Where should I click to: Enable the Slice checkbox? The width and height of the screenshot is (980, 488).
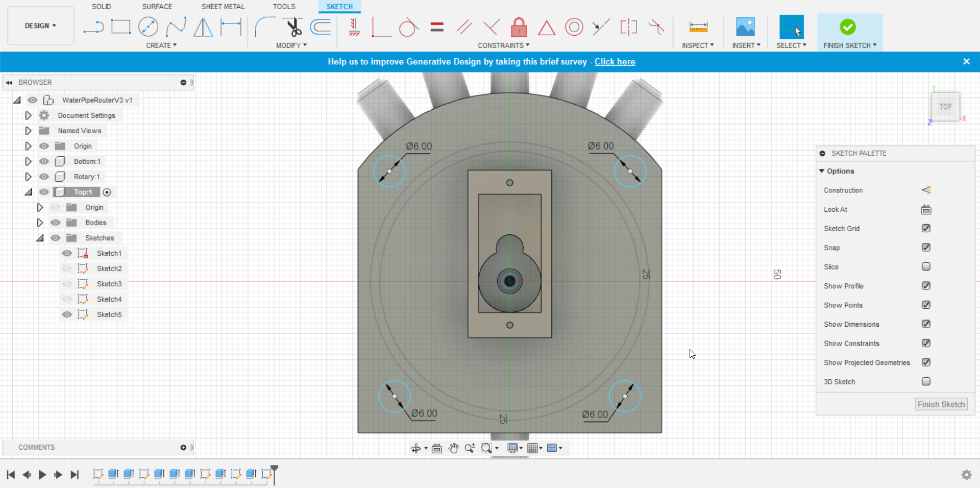pyautogui.click(x=926, y=266)
